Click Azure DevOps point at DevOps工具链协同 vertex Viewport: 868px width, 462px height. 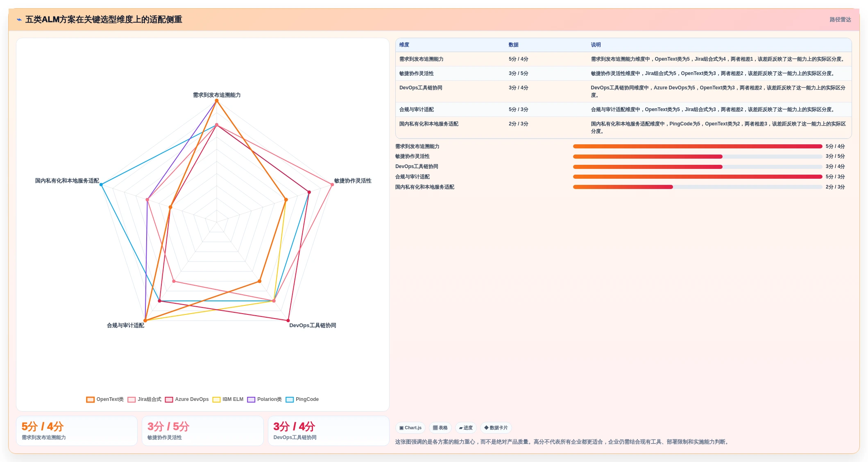(288, 321)
